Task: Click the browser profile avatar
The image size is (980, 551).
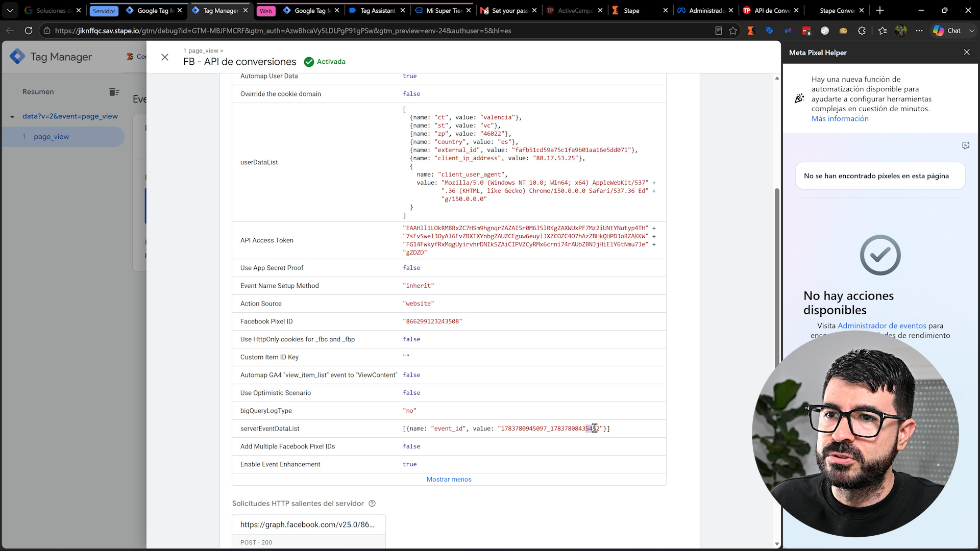Action: click(901, 31)
